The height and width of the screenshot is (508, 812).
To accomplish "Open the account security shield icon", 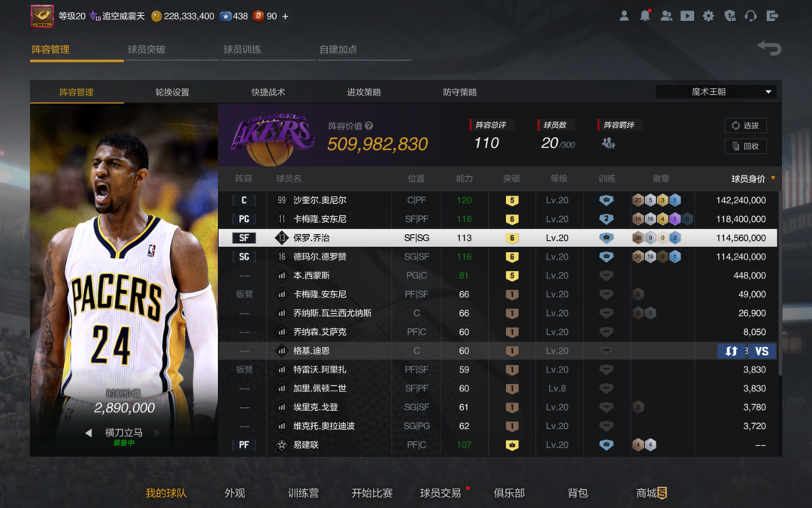I will click(x=729, y=16).
